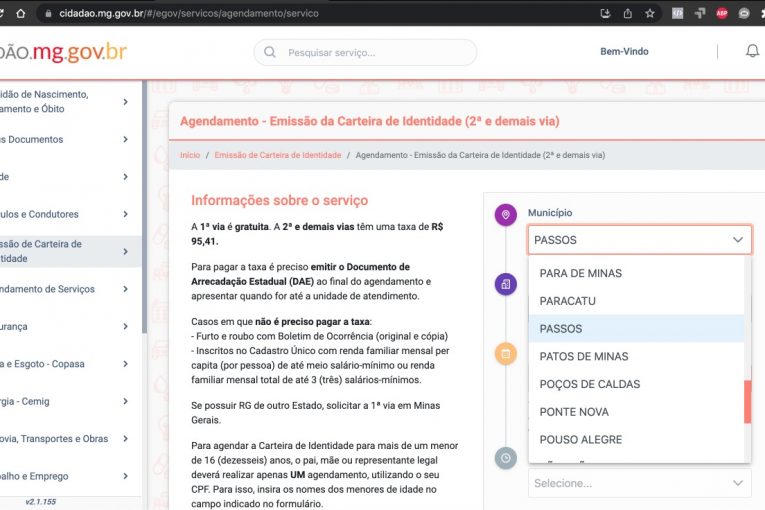Go to Início breadcrumb link
The width and height of the screenshot is (765, 510).
[x=190, y=156]
